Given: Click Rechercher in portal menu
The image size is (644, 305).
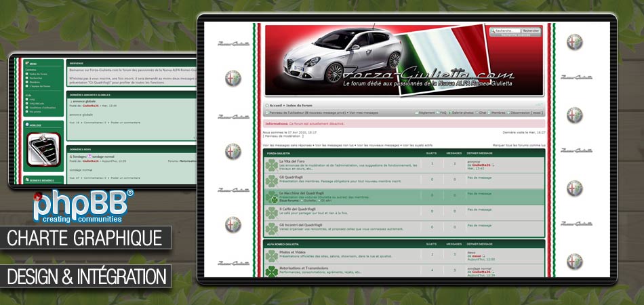Looking at the screenshot, I should 36,78.
